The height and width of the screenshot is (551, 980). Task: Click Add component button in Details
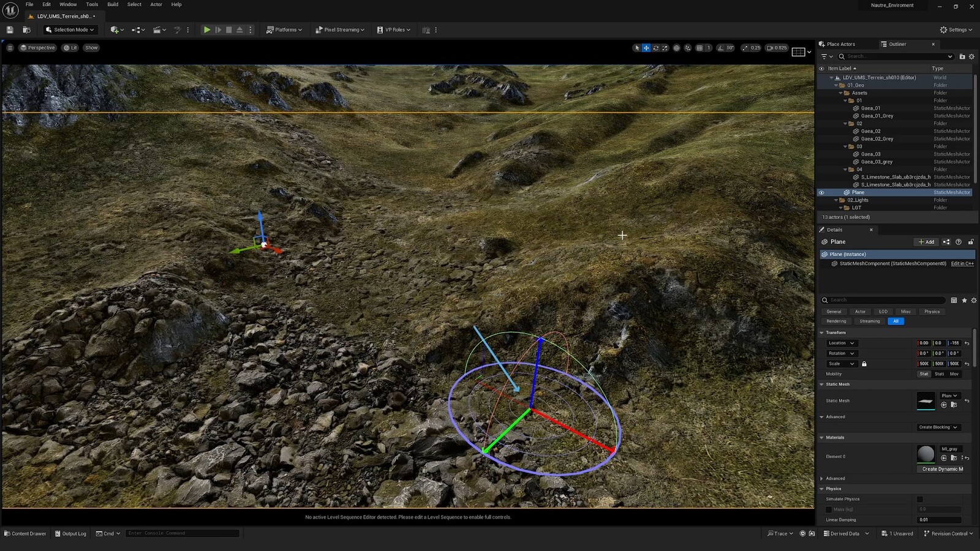[926, 242]
